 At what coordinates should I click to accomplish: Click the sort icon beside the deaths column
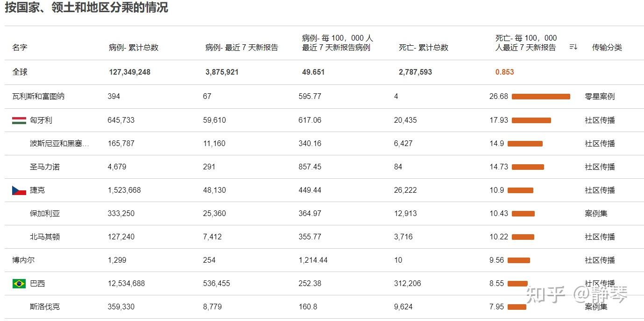[x=573, y=47]
